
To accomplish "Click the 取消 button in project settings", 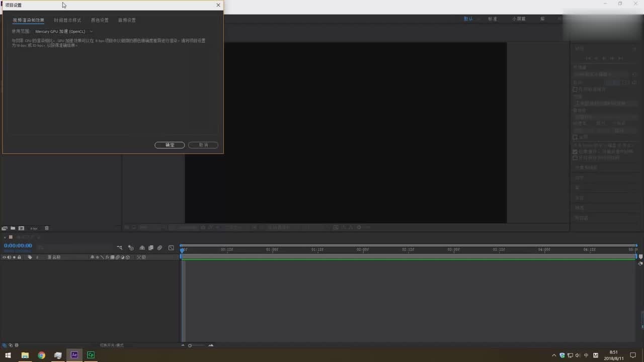I will tap(203, 145).
